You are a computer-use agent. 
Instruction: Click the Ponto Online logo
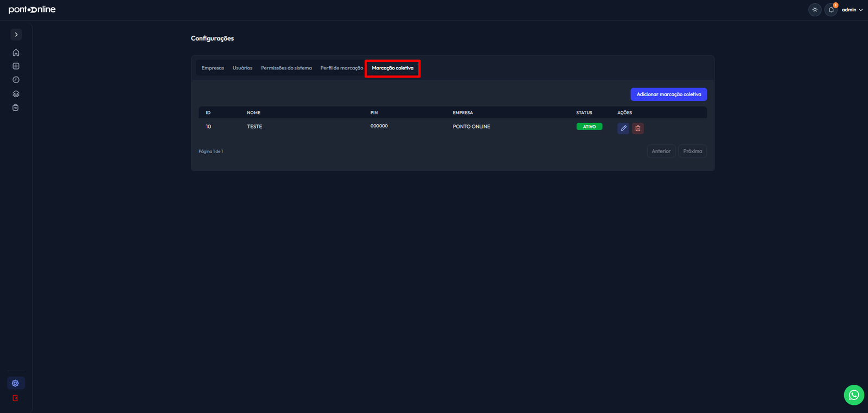click(32, 10)
